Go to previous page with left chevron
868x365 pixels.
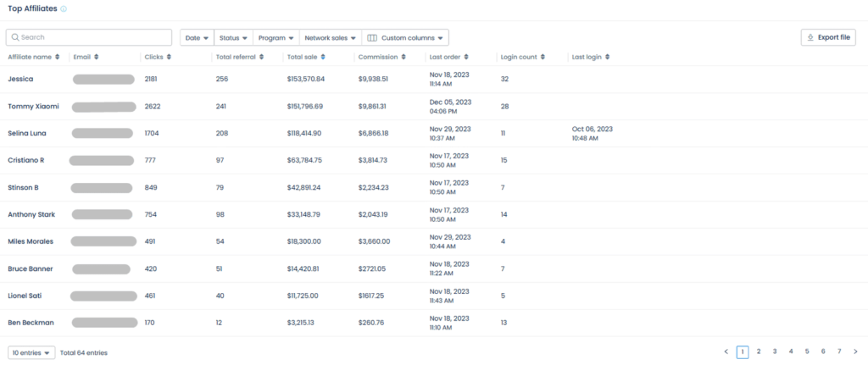[x=726, y=351]
